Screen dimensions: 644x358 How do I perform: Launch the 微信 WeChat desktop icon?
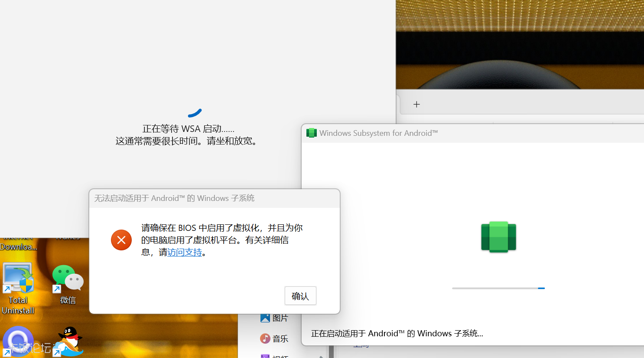[x=68, y=284]
